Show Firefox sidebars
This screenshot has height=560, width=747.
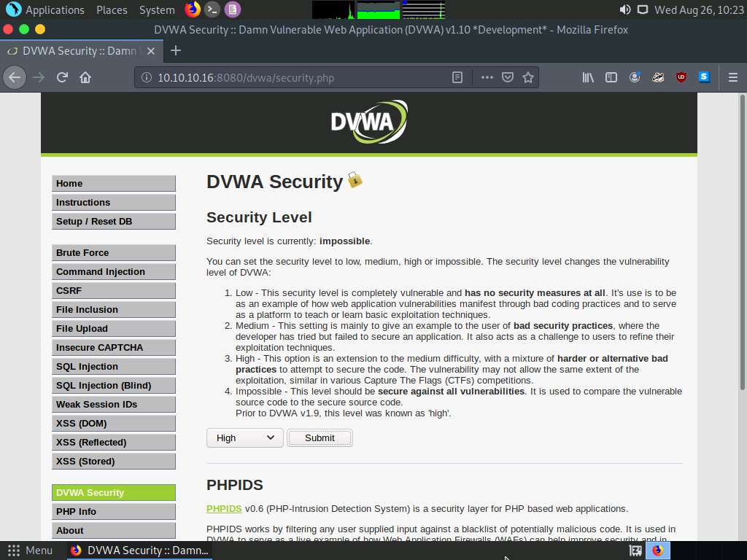pos(611,77)
